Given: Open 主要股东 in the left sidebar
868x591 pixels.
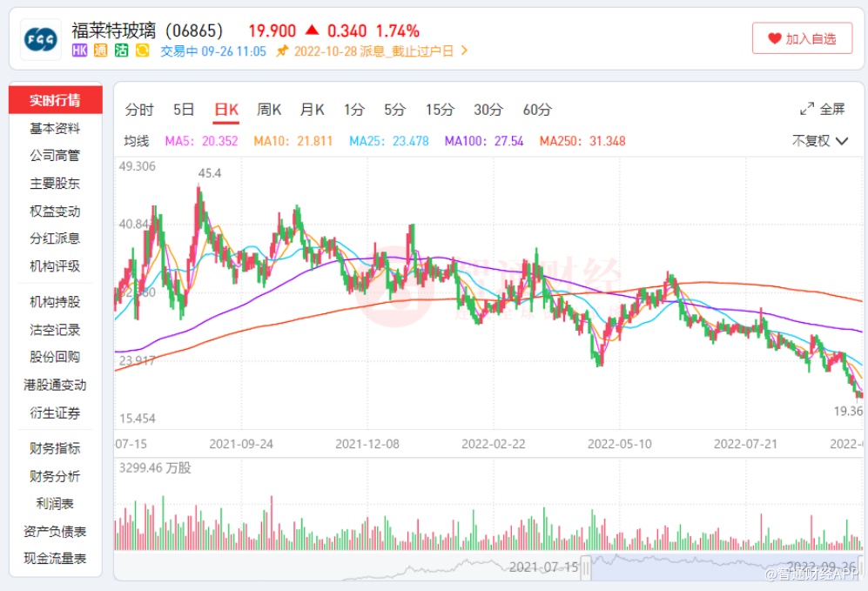Looking at the screenshot, I should point(55,184).
